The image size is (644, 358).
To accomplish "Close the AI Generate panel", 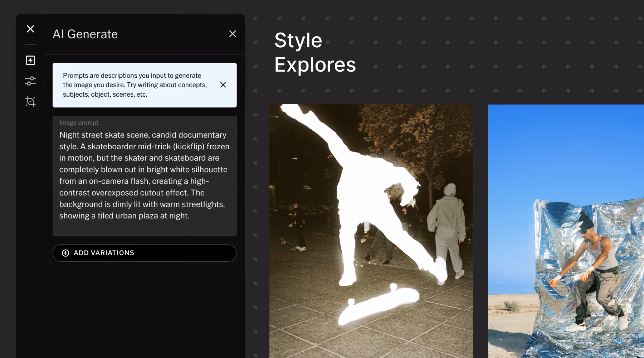I will tap(233, 34).
